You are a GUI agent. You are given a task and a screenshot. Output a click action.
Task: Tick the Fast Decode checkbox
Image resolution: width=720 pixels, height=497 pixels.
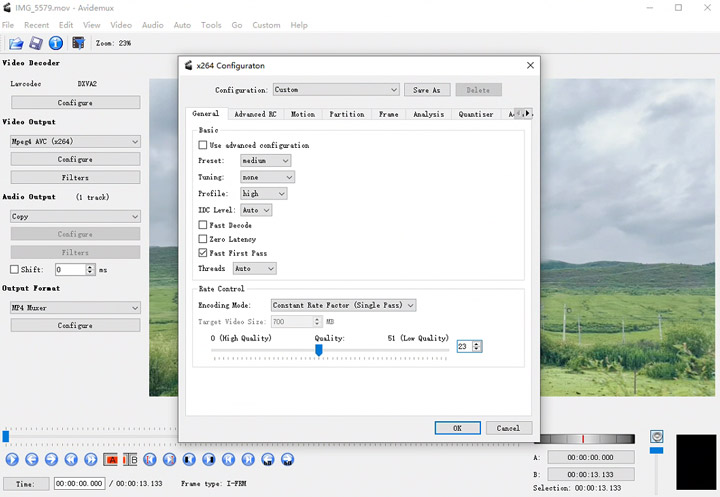coord(203,225)
